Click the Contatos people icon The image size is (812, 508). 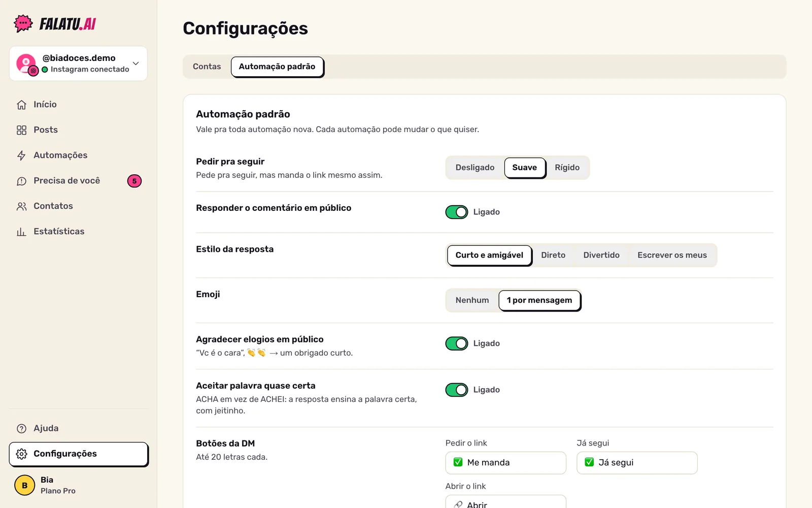click(x=21, y=206)
